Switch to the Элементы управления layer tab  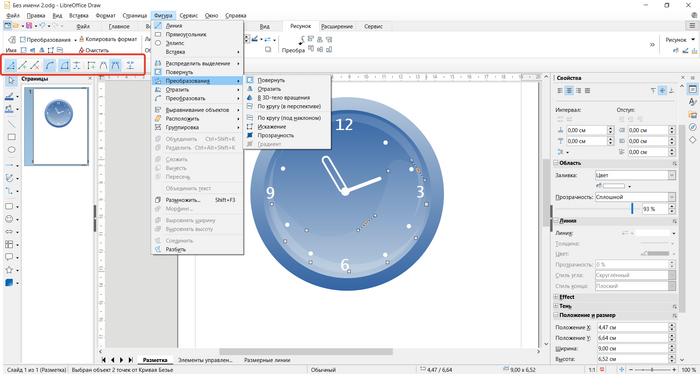click(x=205, y=360)
